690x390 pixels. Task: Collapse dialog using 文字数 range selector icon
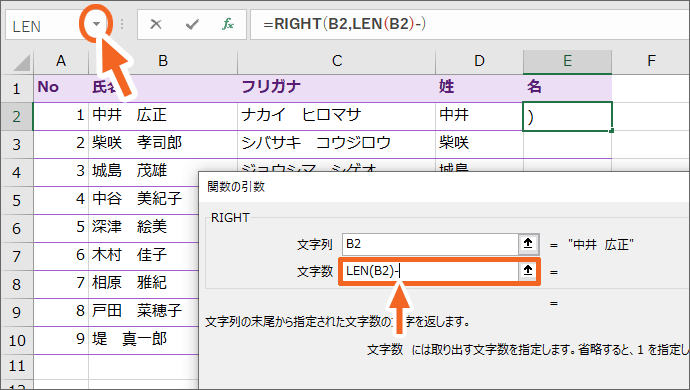coord(528,271)
